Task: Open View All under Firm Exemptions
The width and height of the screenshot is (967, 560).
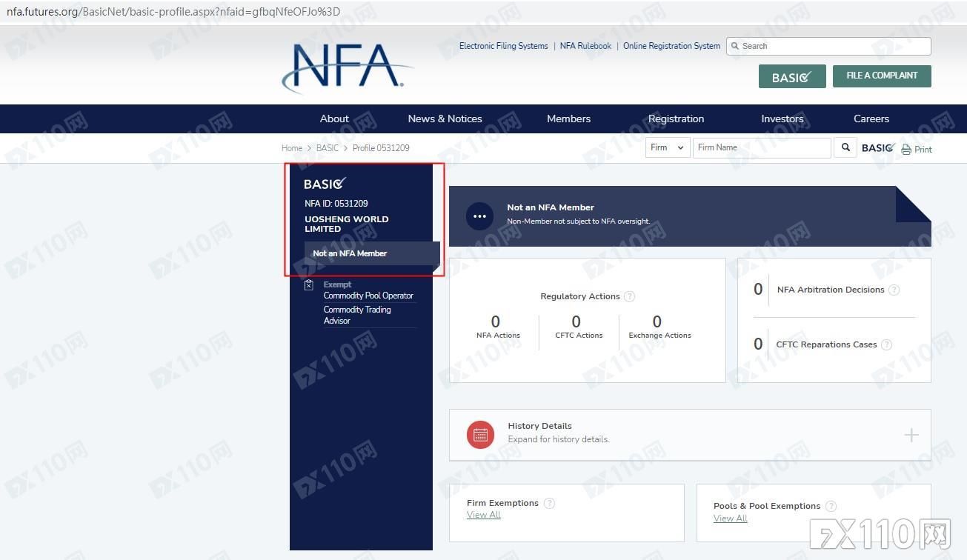Action: coord(484,515)
